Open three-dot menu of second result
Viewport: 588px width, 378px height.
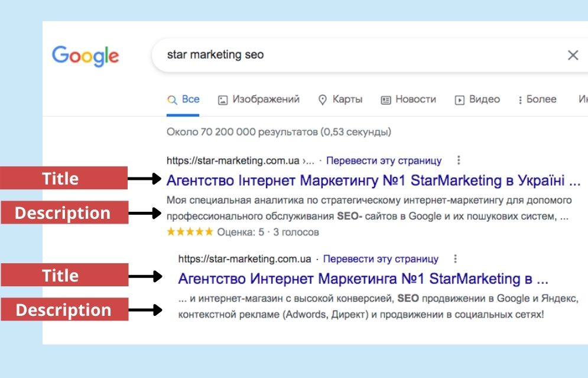[x=454, y=259]
